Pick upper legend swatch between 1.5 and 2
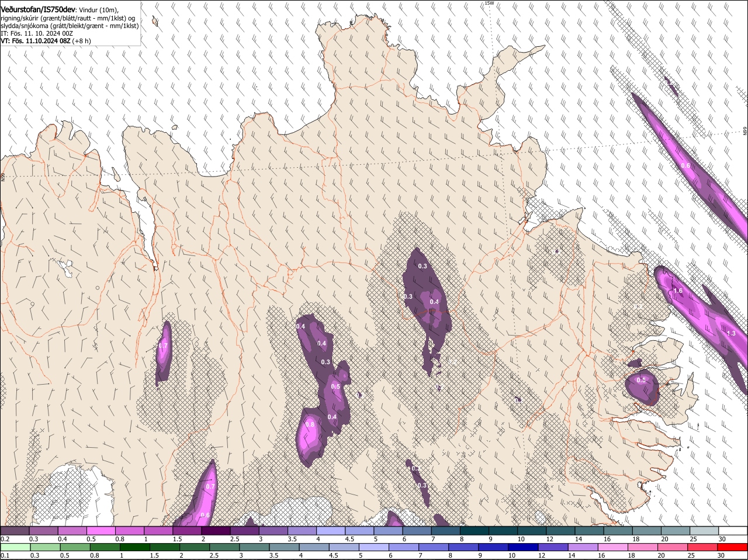The width and height of the screenshot is (748, 560). coord(187,530)
